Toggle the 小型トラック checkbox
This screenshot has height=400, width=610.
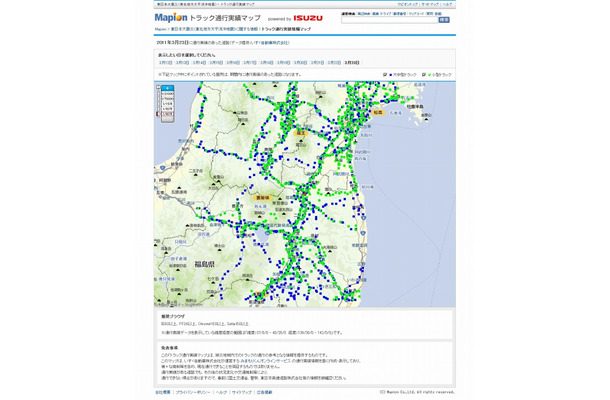424,74
